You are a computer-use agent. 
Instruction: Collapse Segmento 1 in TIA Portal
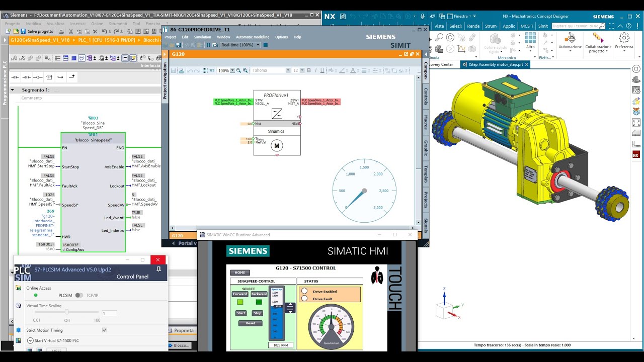13,90
